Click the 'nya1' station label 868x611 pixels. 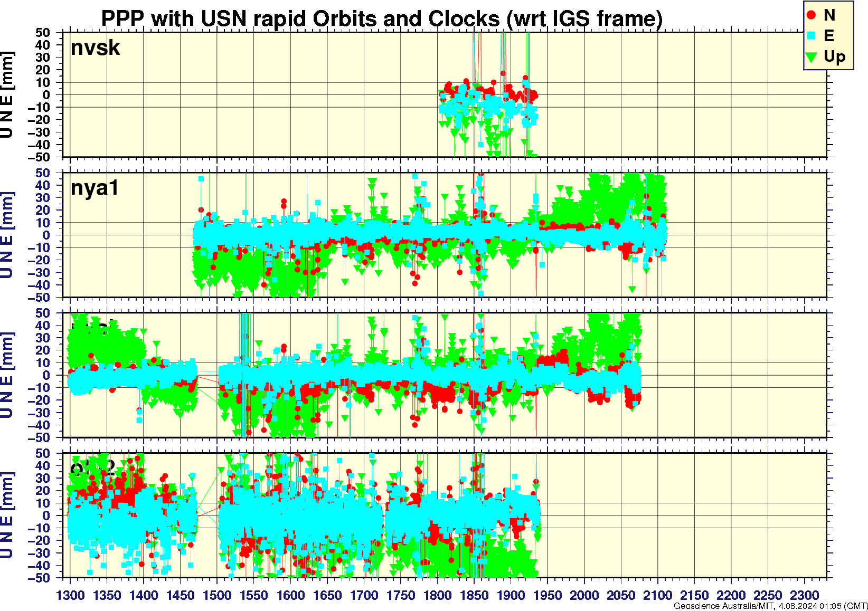click(x=95, y=188)
